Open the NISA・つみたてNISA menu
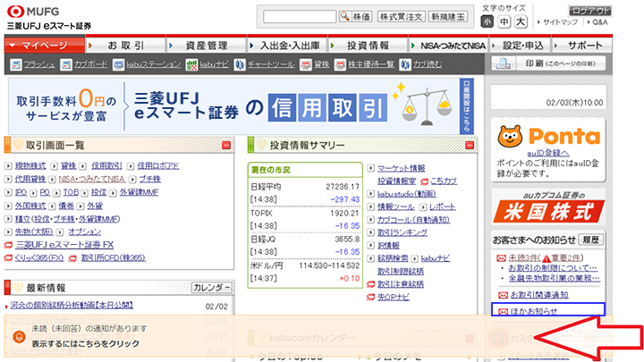This screenshot has height=362, width=644. coord(448,46)
